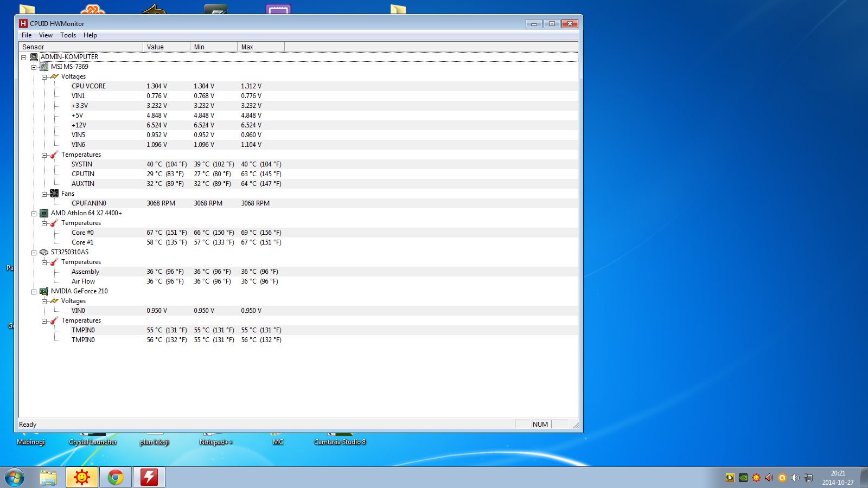Click the Mabinogi desktop shortcut label
This screenshot has height=488, width=868.
tap(31, 442)
